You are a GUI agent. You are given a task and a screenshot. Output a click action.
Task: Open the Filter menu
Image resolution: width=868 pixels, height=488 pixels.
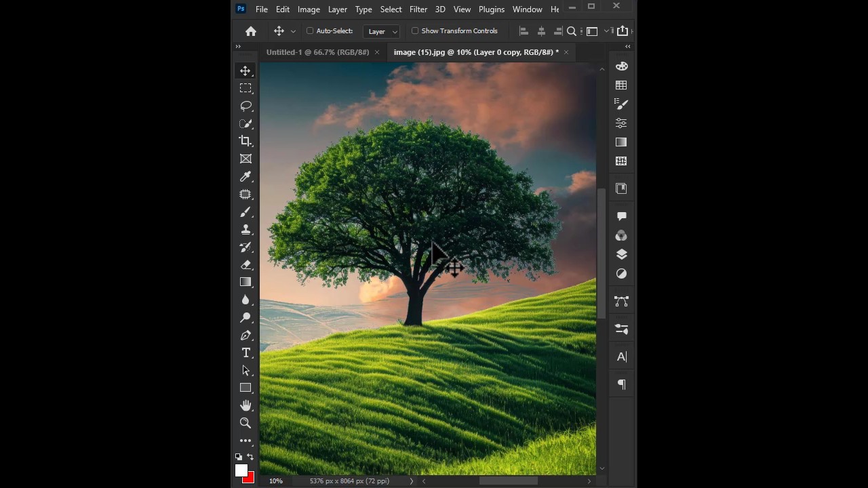pyautogui.click(x=418, y=9)
